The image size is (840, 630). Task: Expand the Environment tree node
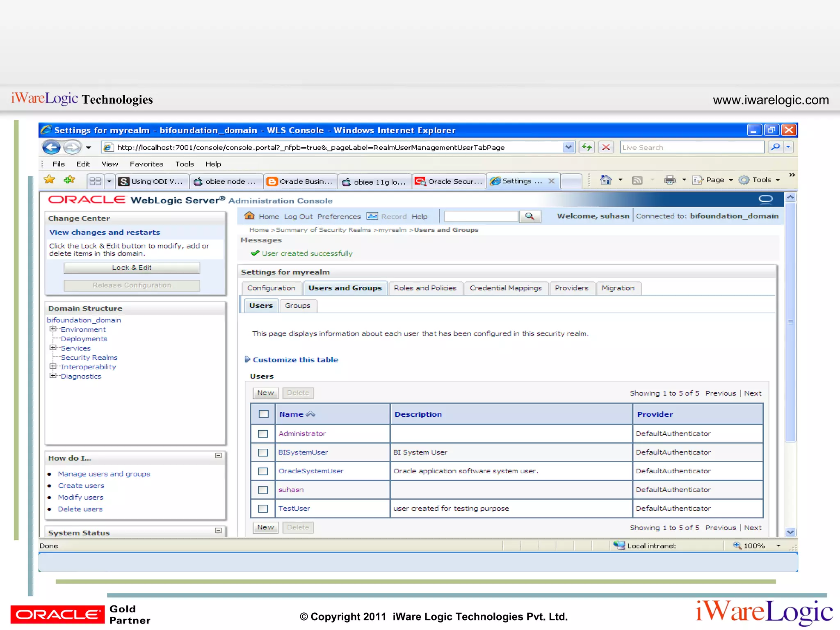[53, 329]
